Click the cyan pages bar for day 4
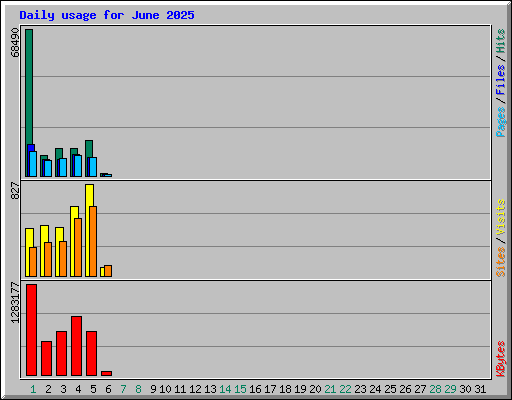The width and height of the screenshot is (512, 400). 78,166
